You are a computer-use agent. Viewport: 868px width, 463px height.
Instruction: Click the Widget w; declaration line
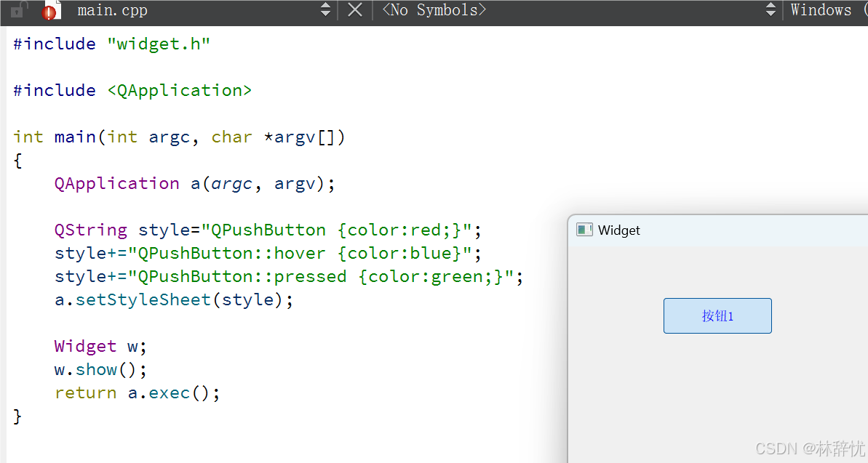click(x=100, y=346)
